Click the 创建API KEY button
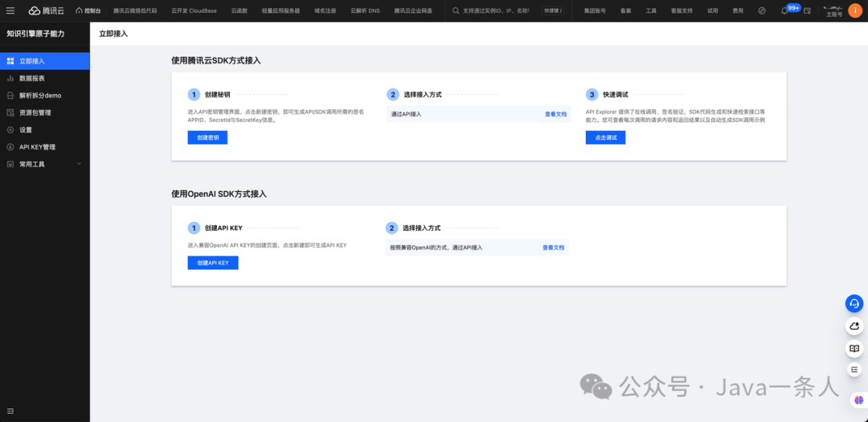The image size is (868, 422). tap(213, 263)
